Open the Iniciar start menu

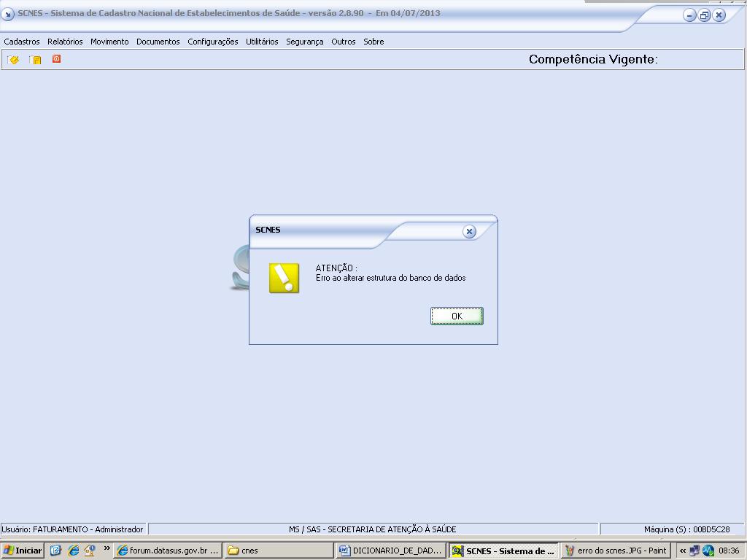pyautogui.click(x=23, y=551)
